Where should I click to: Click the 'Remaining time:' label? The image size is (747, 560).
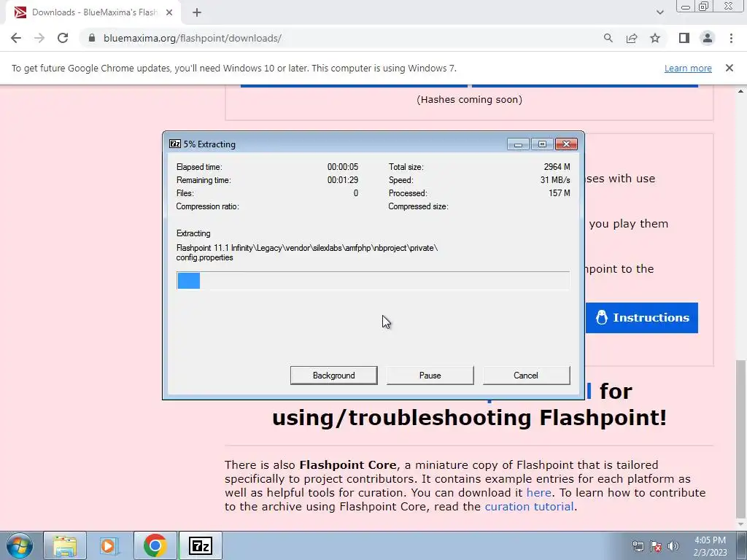204,180
